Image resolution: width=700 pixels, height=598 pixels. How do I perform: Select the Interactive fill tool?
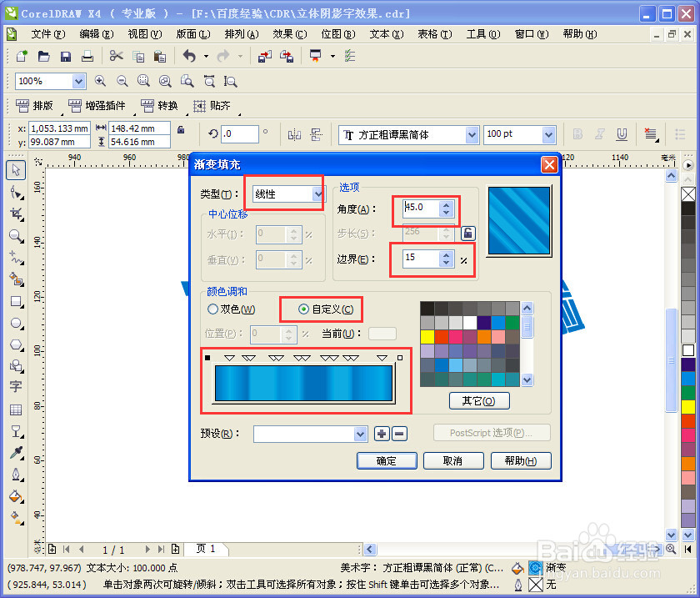[16, 518]
